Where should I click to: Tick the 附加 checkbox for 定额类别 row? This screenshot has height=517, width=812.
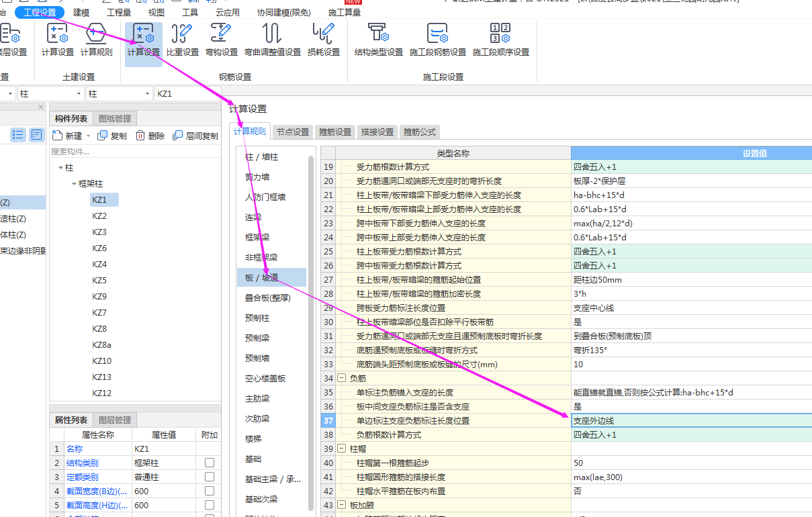(210, 477)
